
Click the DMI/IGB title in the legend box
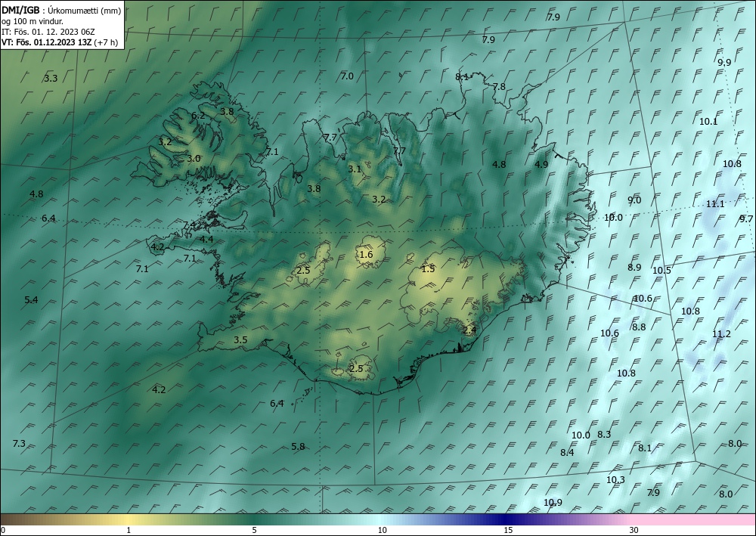point(20,11)
